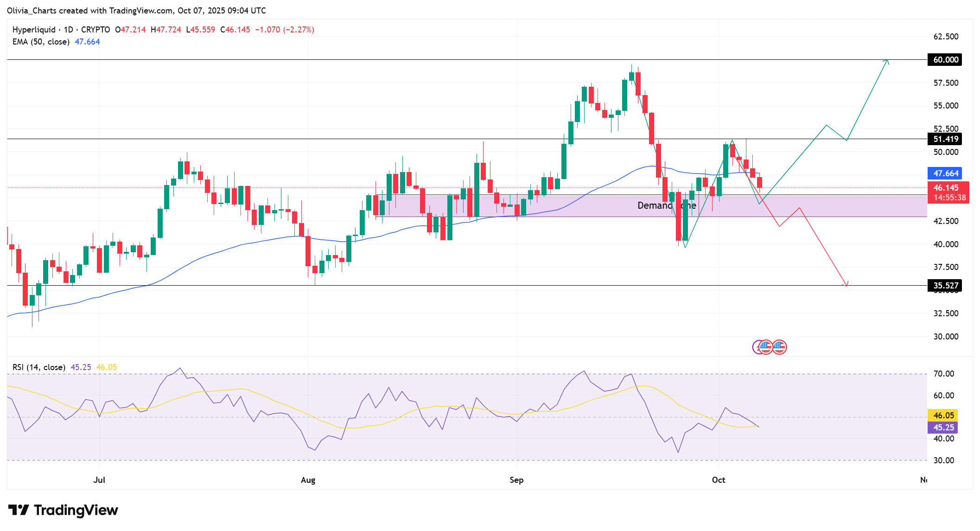Click the blue 47.664 EMA price tag
Viewport: 980px width, 531px height.
click(x=945, y=173)
